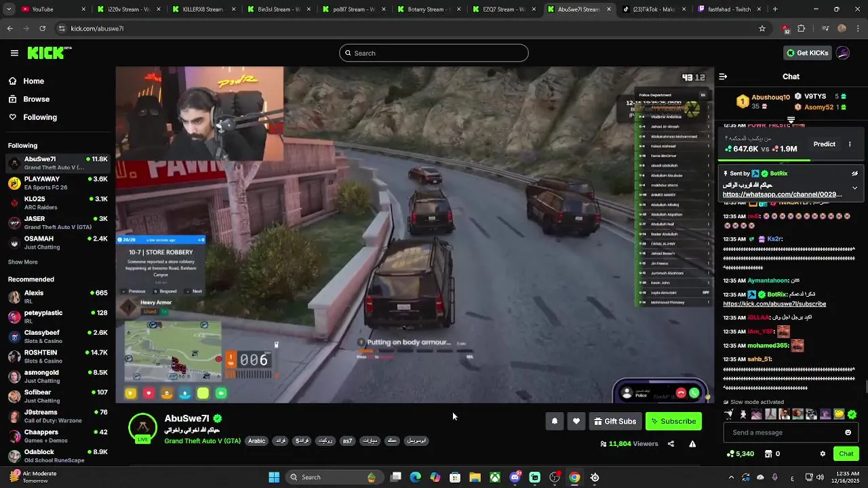The height and width of the screenshot is (488, 868).
Task: Expand the gift leaderboard handle
Action: click(x=791, y=120)
